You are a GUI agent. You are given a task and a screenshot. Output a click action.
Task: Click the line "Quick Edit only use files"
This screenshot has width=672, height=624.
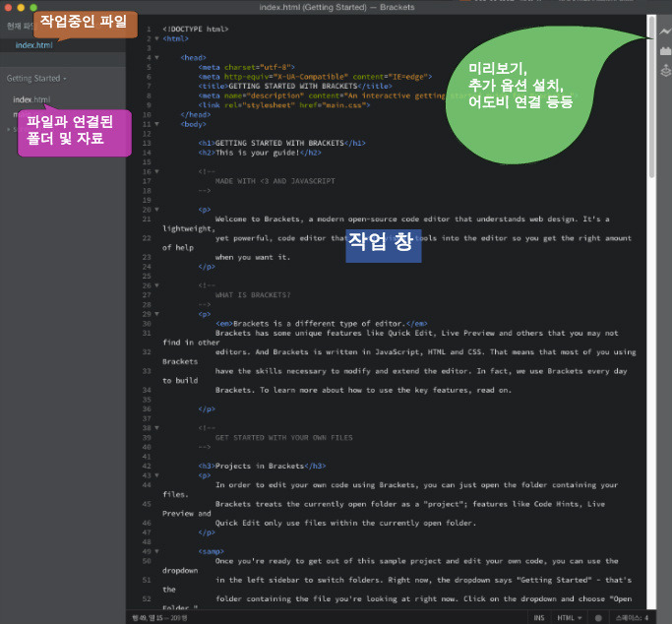(345, 523)
